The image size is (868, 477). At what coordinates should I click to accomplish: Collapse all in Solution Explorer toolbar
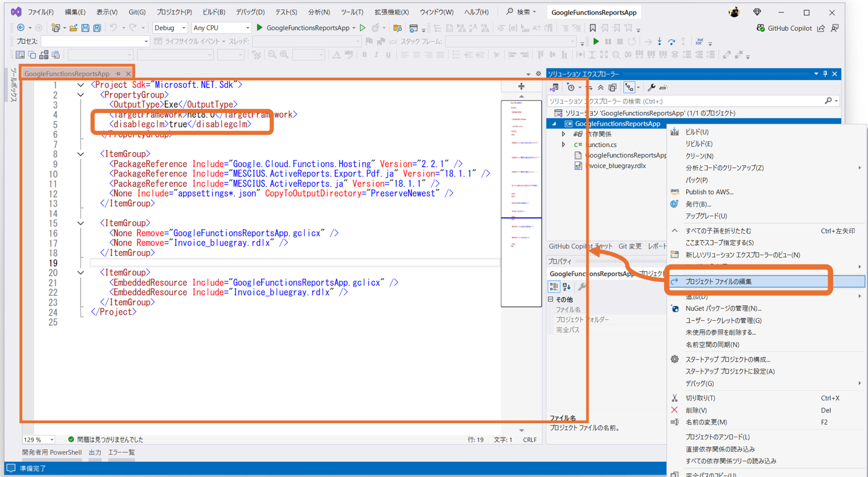pos(601,88)
